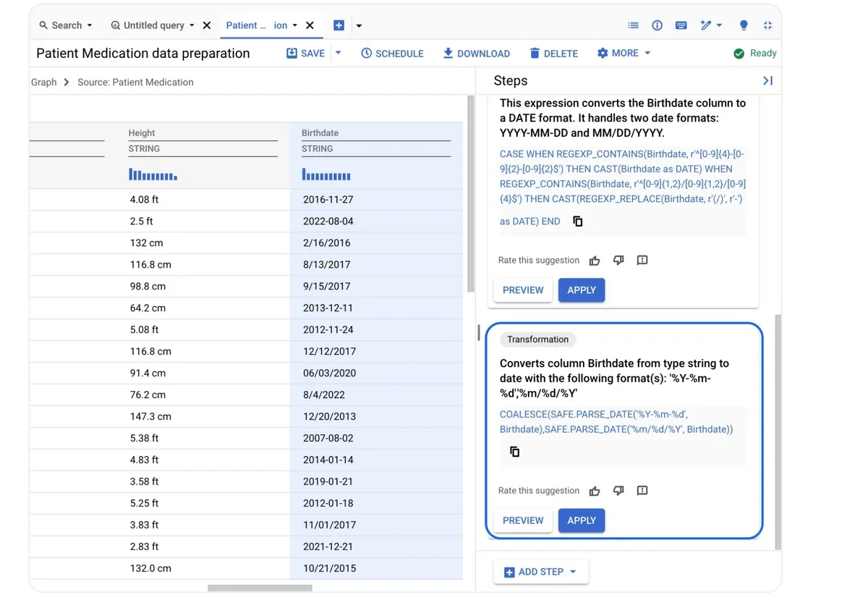Click the collapse-view icon at top right
Screen dimensions: 868x603
point(767,25)
